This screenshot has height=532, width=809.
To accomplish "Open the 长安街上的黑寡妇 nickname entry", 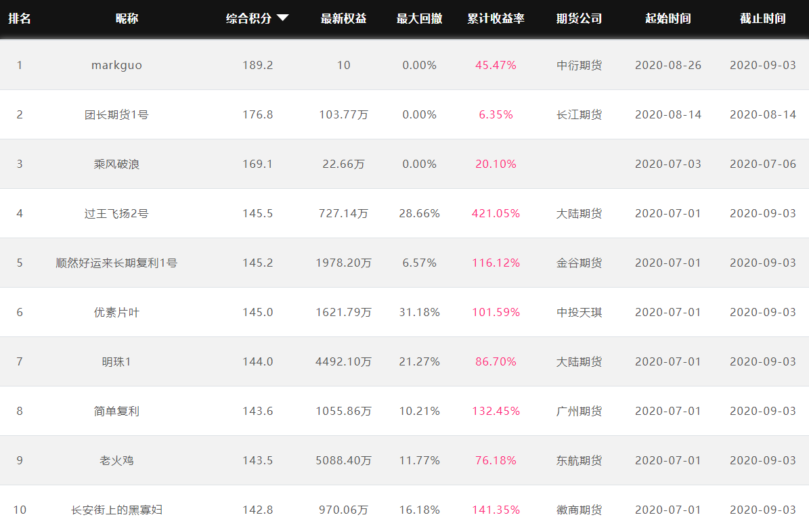I will [x=116, y=510].
